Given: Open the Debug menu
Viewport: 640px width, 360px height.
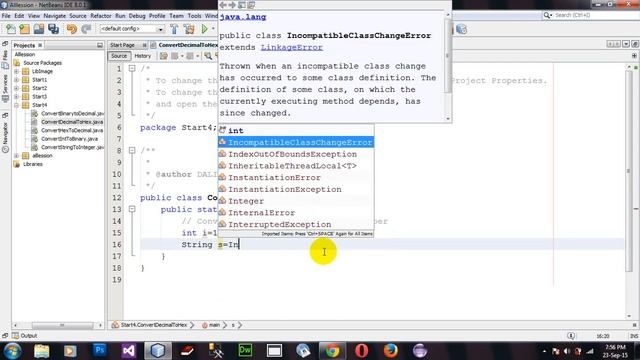Looking at the screenshot, I should click(137, 16).
